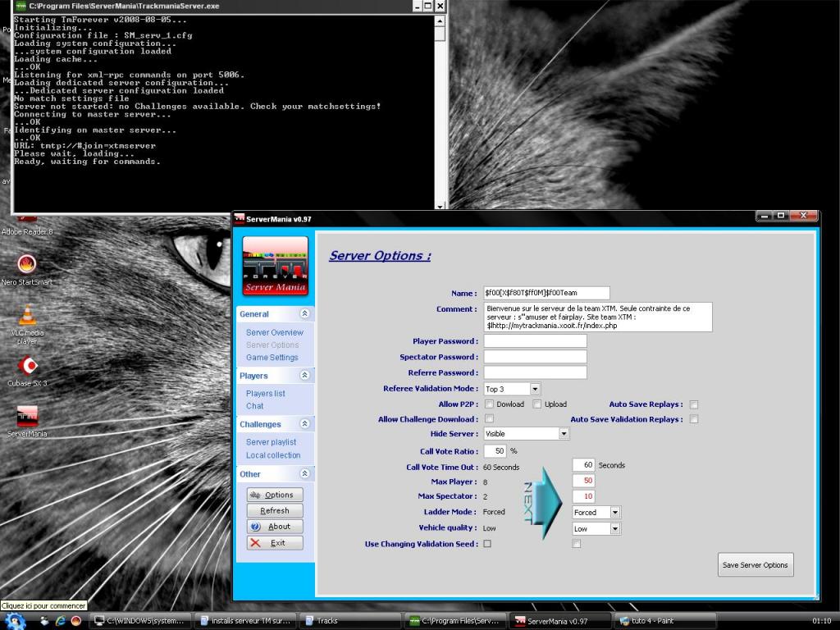Click next Max Spectator value field
The image size is (840, 630).
click(584, 496)
